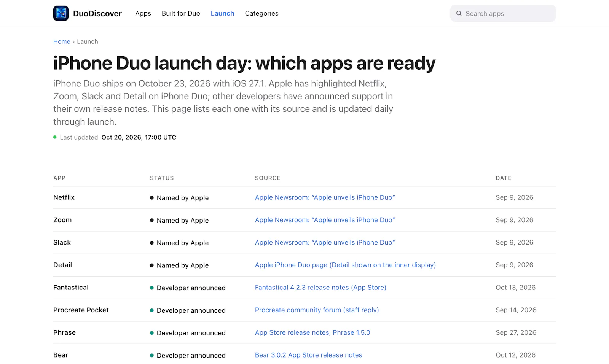
Task: Click the Zoom app name
Action: click(62, 220)
